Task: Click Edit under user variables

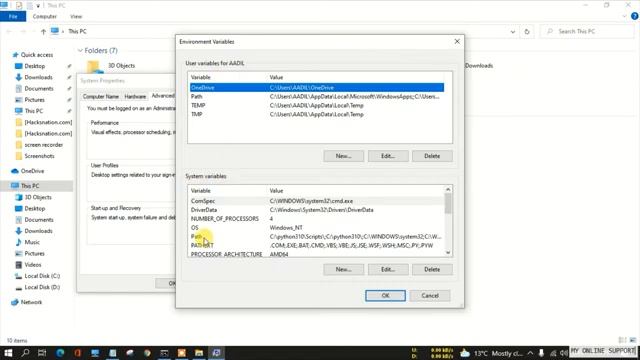Action: [388, 156]
